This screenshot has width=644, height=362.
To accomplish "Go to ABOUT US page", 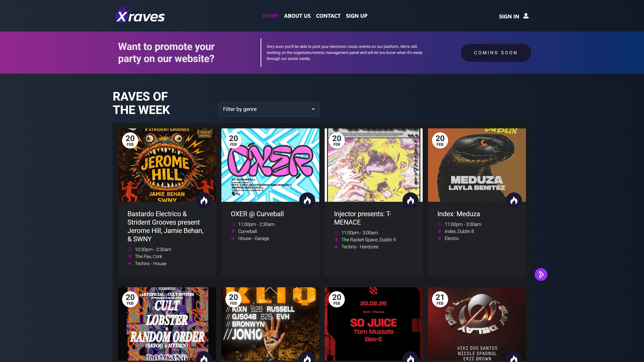I will tap(297, 16).
